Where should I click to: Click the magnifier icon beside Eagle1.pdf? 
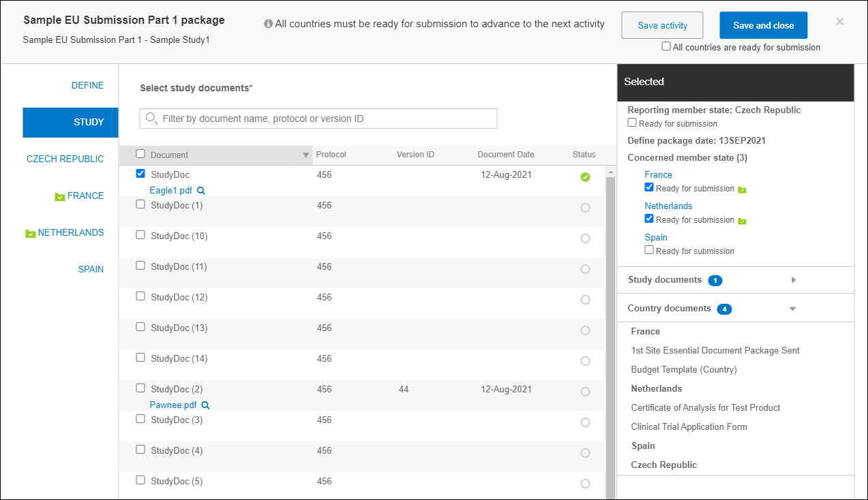[201, 191]
